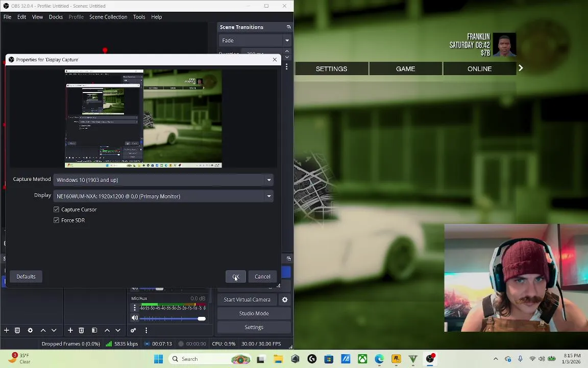Select the SETTINGS tab in game menu

coord(331,68)
